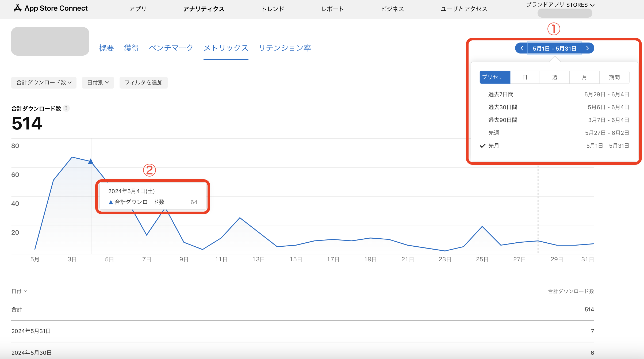Click フィルタを追加 button
Screen dimensions: 644x359
(x=144, y=82)
